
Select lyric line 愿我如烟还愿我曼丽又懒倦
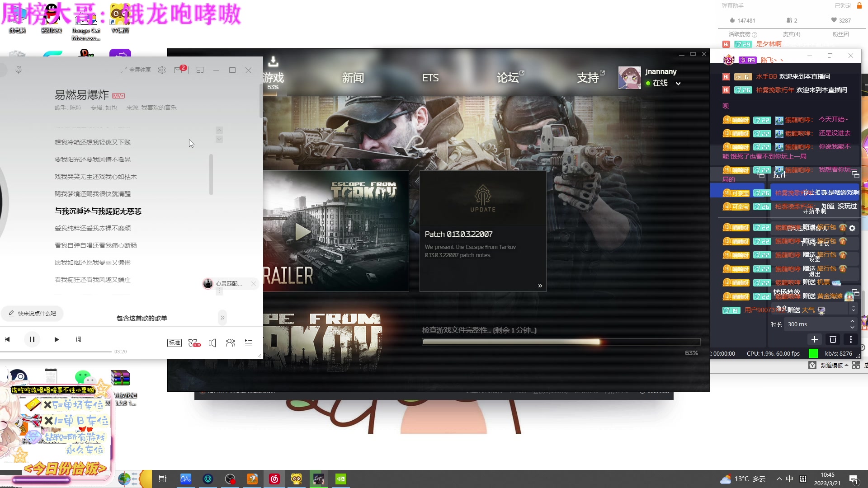(93, 263)
